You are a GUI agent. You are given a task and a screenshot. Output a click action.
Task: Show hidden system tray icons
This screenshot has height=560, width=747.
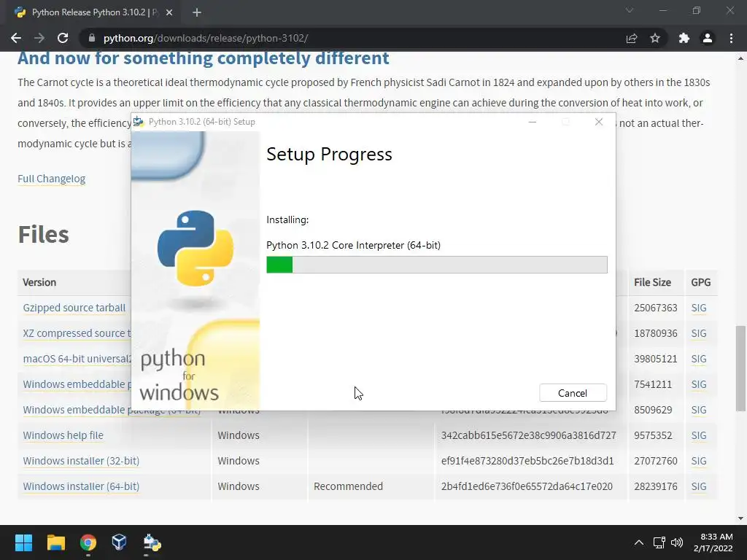pyautogui.click(x=639, y=542)
